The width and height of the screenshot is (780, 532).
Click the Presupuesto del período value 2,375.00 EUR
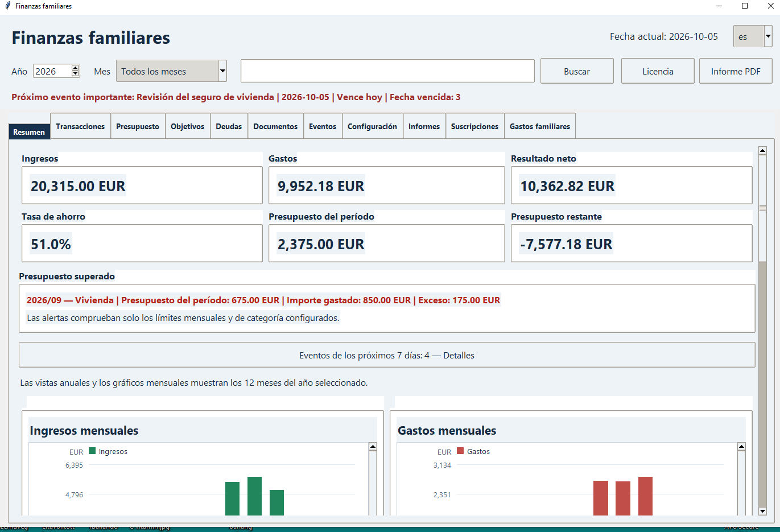pyautogui.click(x=321, y=244)
